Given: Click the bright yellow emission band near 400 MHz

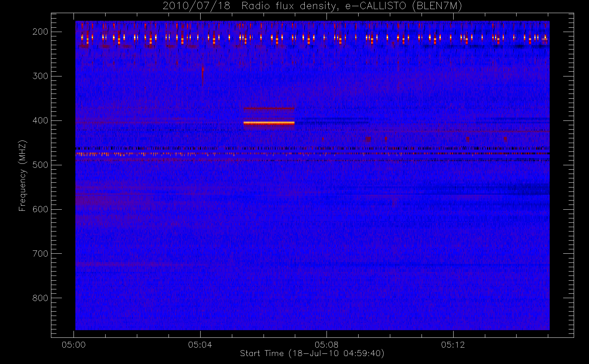Looking at the screenshot, I should click(269, 123).
